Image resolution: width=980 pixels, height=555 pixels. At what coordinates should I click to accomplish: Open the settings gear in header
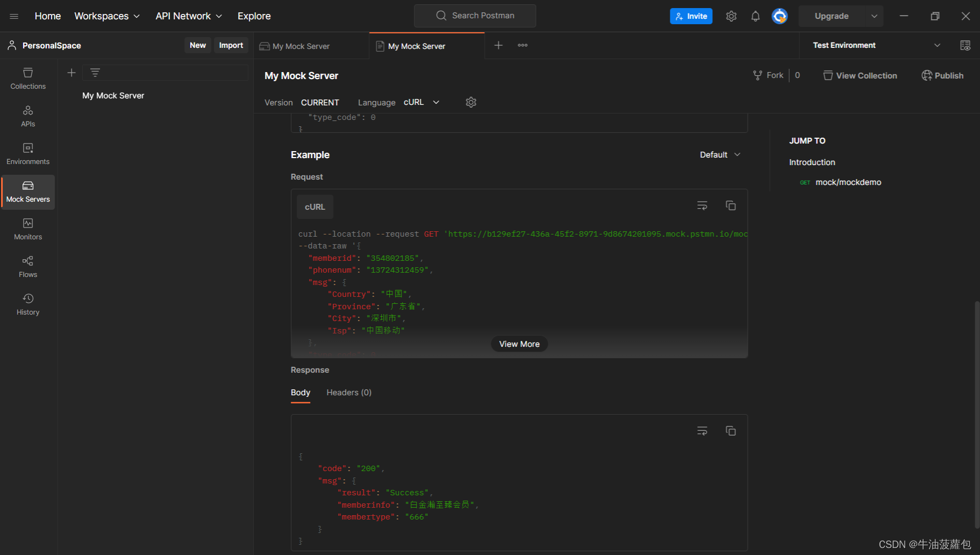point(731,16)
